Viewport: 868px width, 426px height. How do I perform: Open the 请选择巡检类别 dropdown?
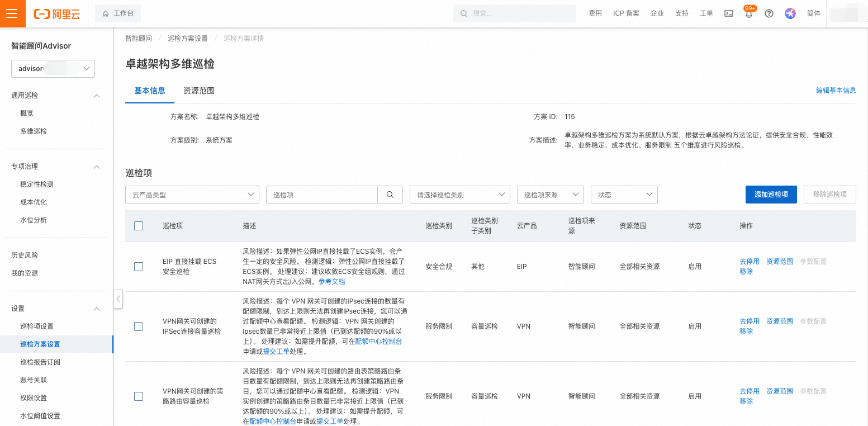[x=460, y=195]
